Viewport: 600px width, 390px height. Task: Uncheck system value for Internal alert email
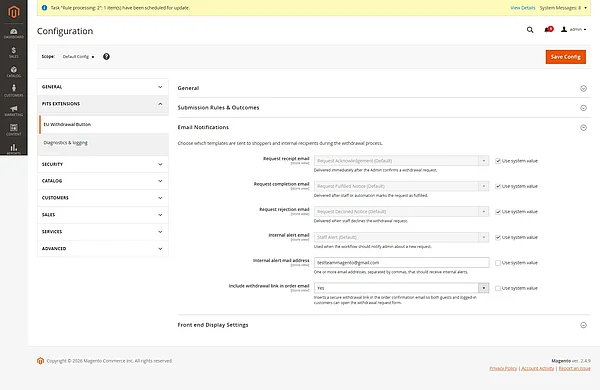(498, 238)
